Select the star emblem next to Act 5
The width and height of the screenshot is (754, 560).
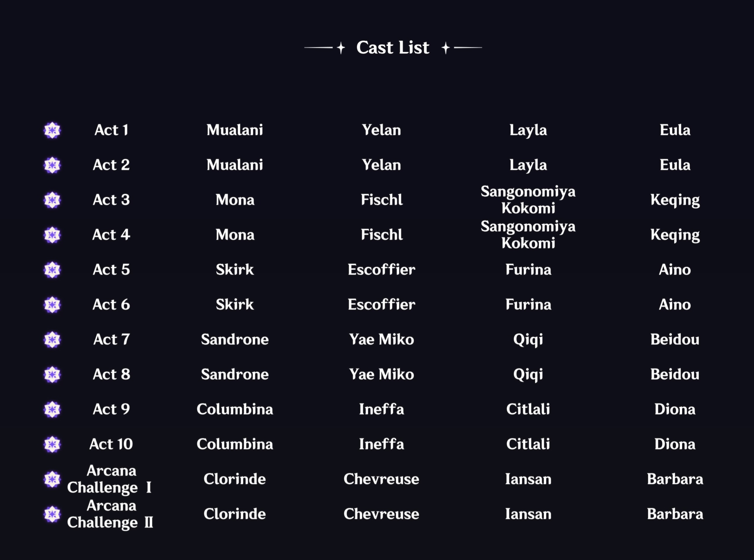[x=52, y=270]
